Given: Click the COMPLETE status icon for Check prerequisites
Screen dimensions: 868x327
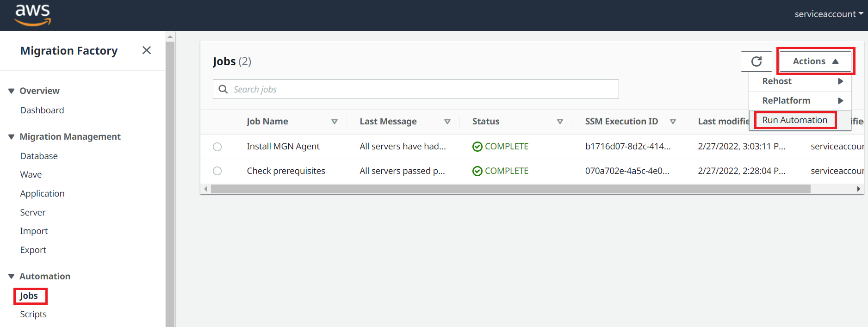Looking at the screenshot, I should (477, 171).
